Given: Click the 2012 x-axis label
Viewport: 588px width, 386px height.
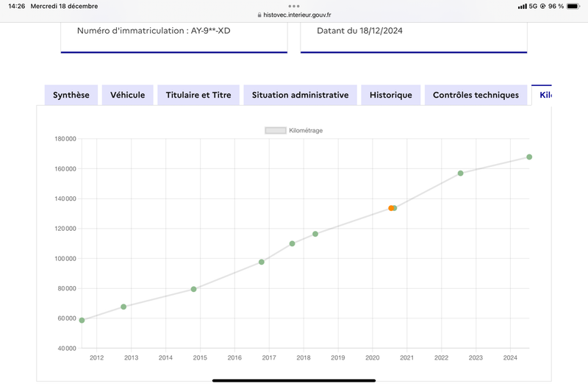Looking at the screenshot, I should (96, 358).
